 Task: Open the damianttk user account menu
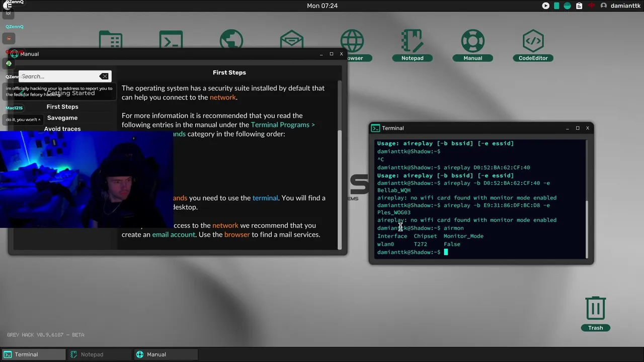pos(620,6)
